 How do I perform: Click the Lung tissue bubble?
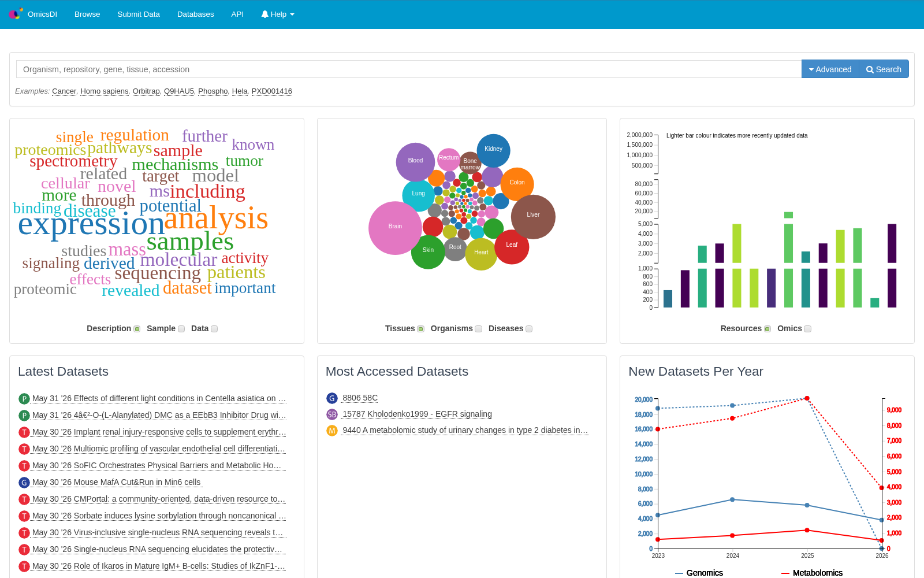(418, 195)
